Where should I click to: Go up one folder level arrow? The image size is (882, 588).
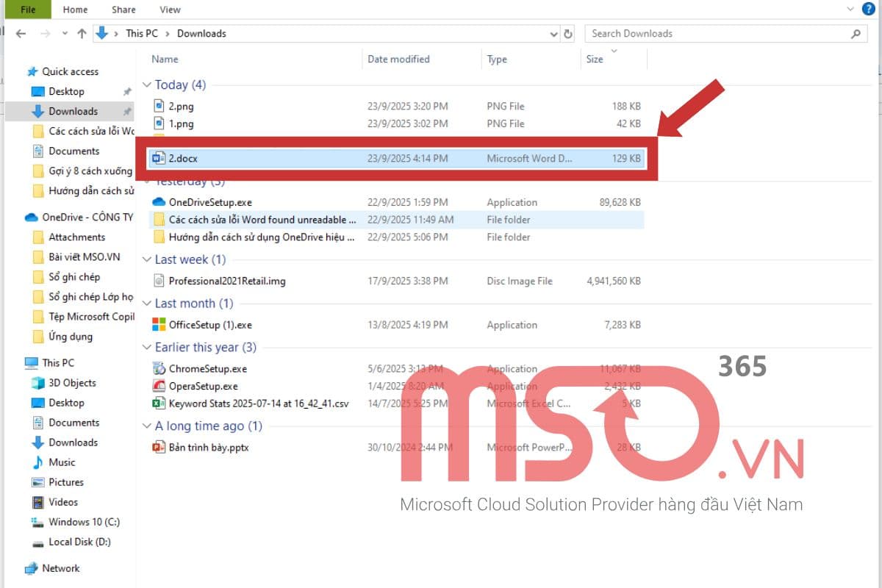pyautogui.click(x=82, y=33)
